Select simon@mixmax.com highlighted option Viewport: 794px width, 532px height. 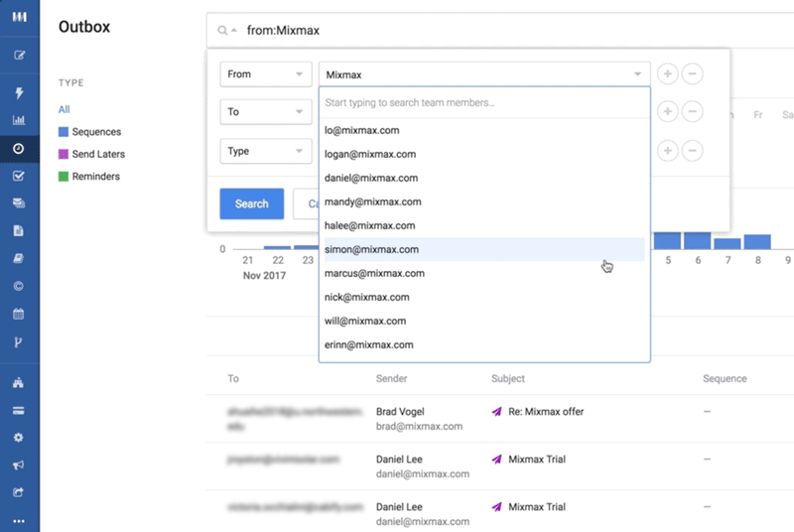(484, 249)
